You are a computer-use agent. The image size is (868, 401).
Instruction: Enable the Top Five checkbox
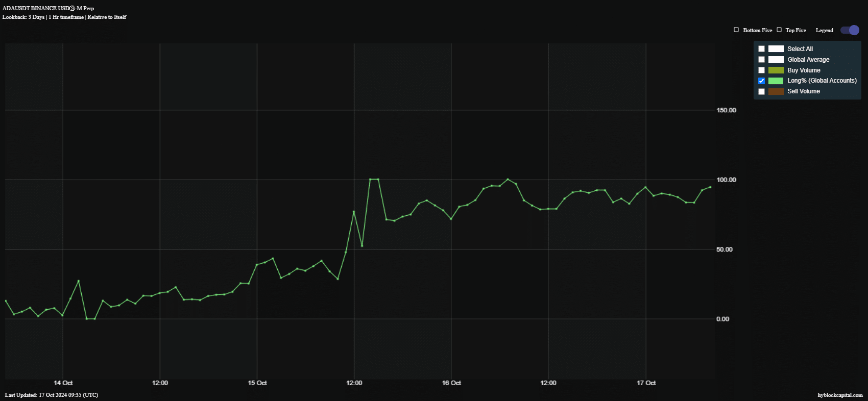(x=779, y=30)
